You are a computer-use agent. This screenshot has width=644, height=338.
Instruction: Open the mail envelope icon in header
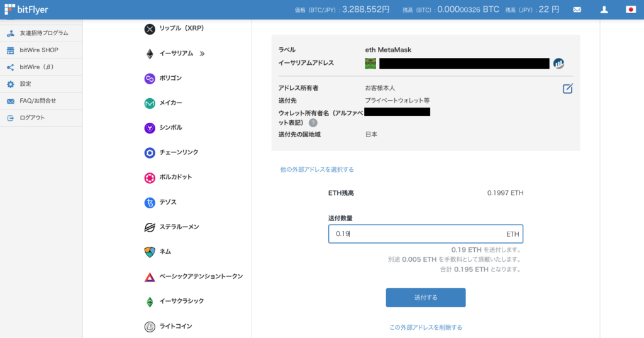pos(577,9)
